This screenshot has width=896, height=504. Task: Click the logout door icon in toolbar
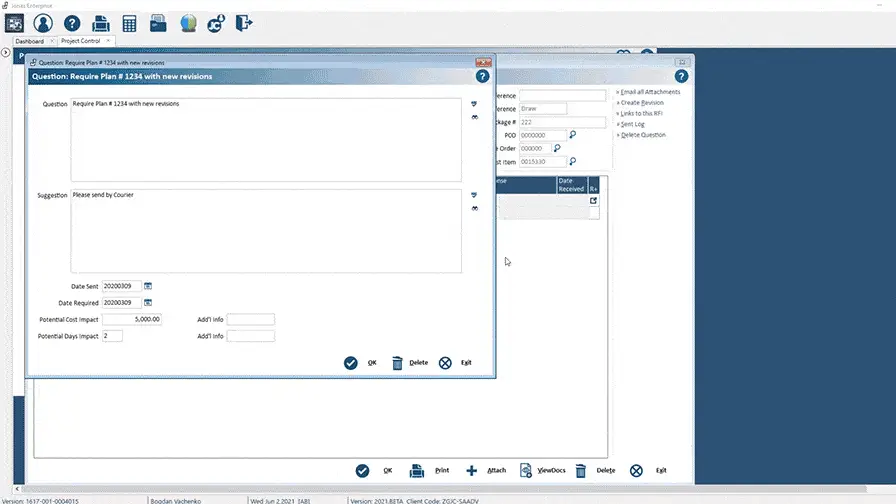(244, 23)
